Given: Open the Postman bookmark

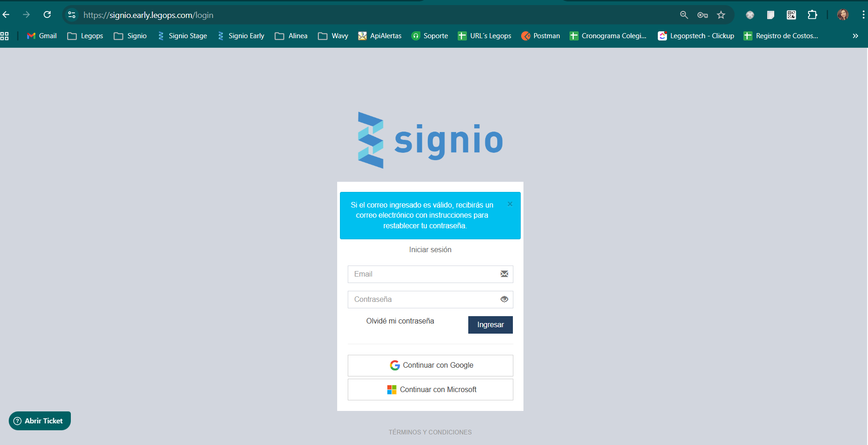Looking at the screenshot, I should 540,36.
